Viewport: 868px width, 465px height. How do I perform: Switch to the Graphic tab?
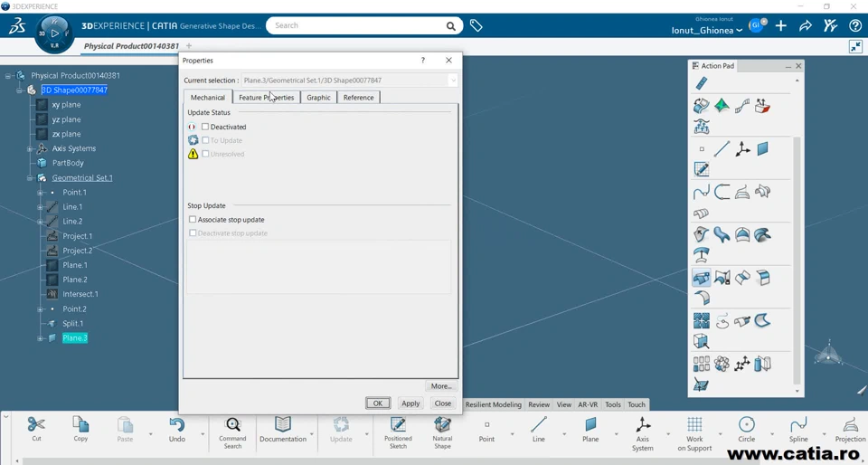click(318, 98)
